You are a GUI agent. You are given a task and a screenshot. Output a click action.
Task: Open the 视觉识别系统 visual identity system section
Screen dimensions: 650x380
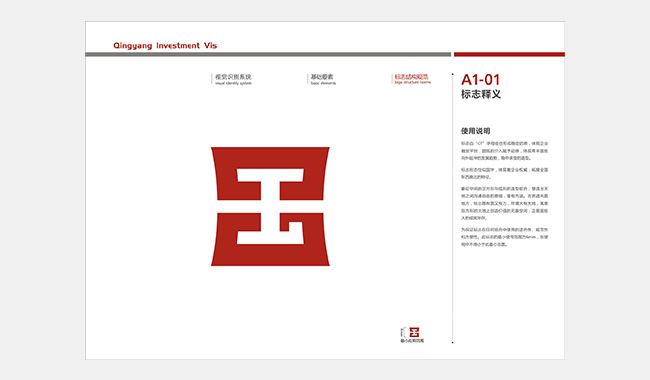(233, 79)
